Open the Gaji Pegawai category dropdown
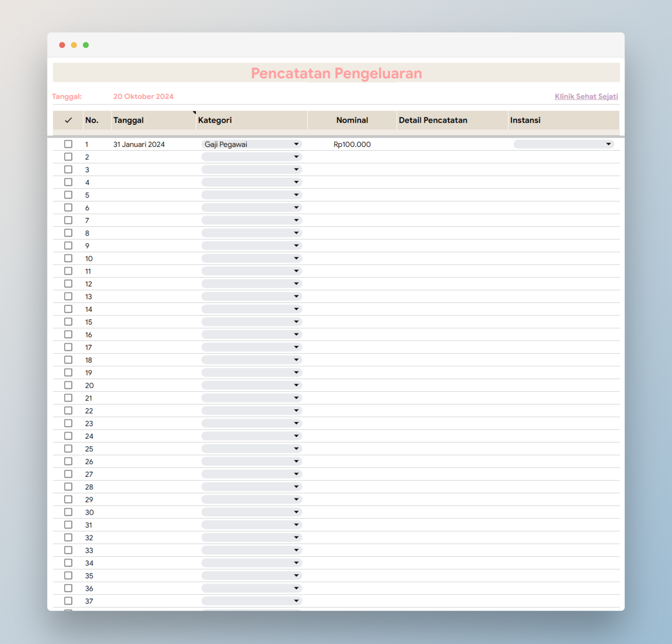Viewport: 672px width, 644px height. 252,144
